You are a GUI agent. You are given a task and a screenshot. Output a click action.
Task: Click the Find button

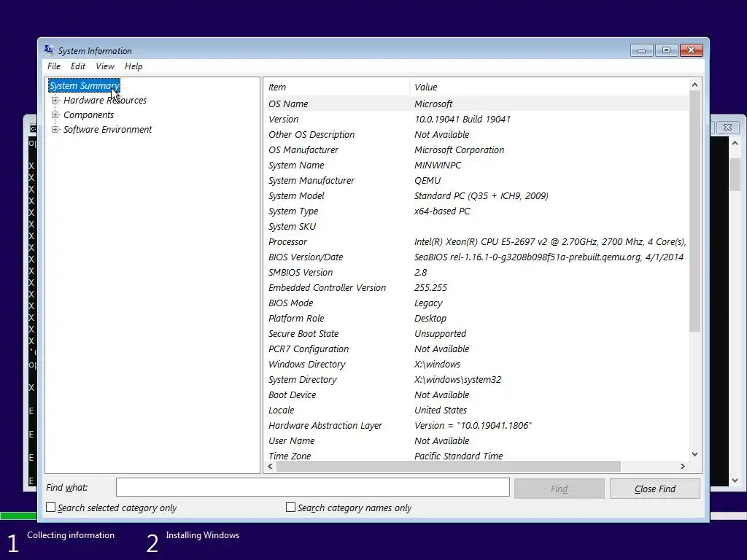(x=560, y=489)
